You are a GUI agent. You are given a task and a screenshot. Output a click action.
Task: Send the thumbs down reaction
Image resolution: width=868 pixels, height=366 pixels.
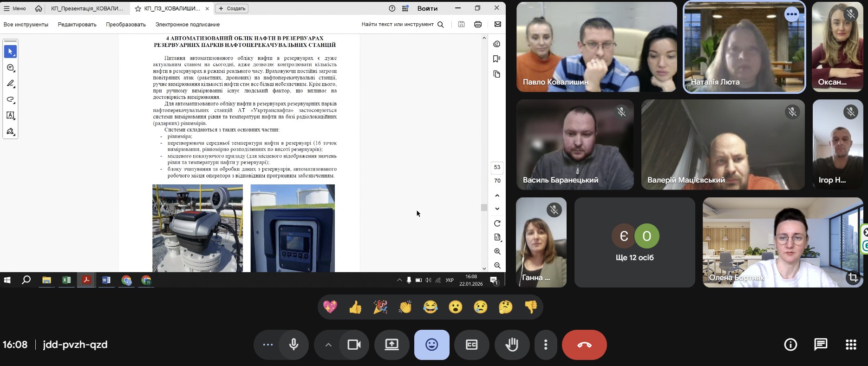[x=531, y=307]
